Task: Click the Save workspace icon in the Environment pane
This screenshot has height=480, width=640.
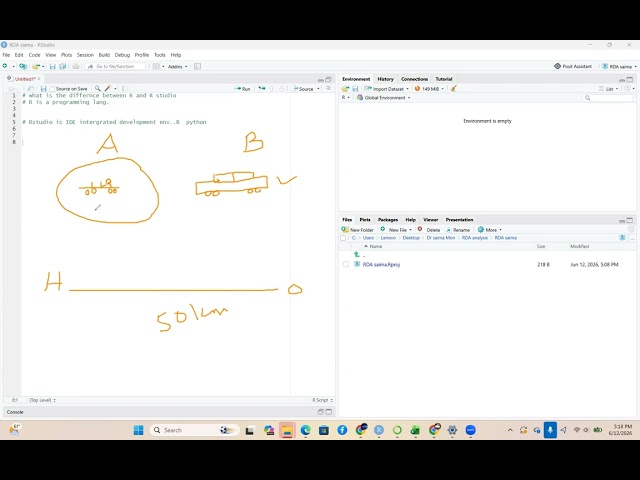Action: point(355,89)
